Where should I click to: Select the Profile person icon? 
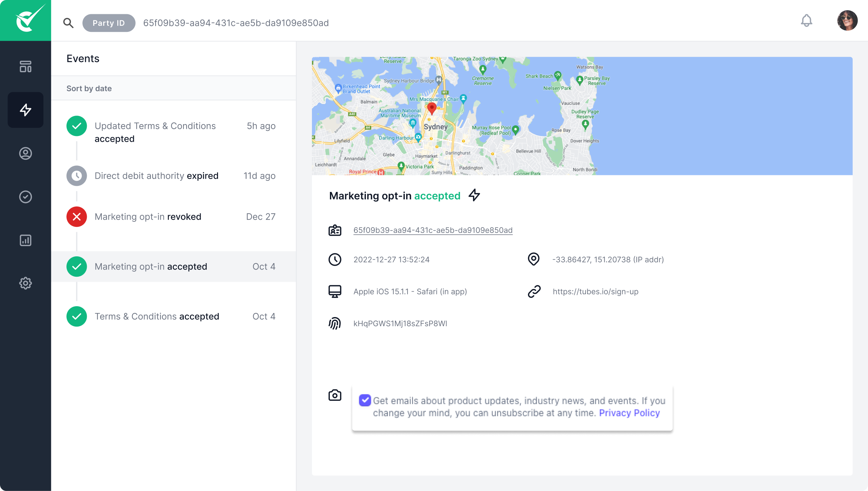click(x=25, y=153)
